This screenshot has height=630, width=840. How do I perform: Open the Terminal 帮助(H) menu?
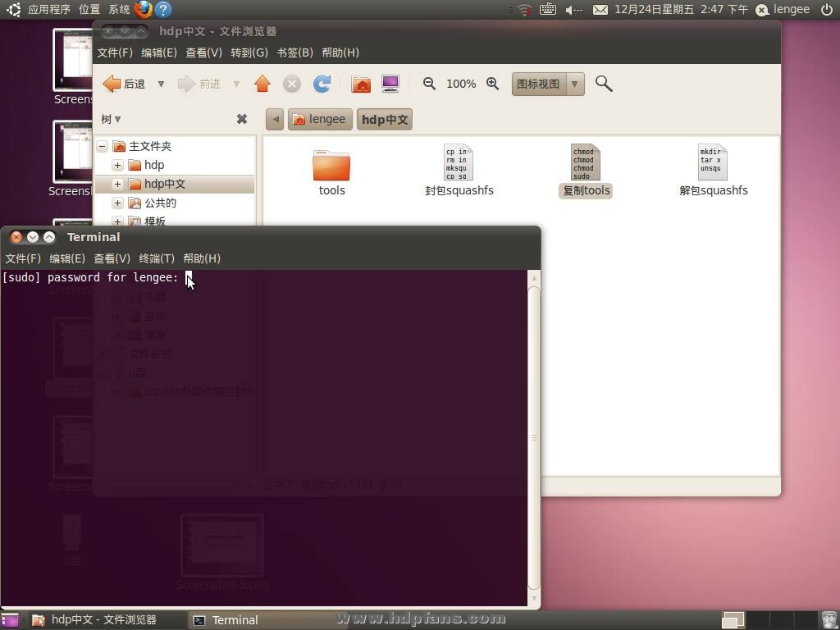click(x=202, y=258)
